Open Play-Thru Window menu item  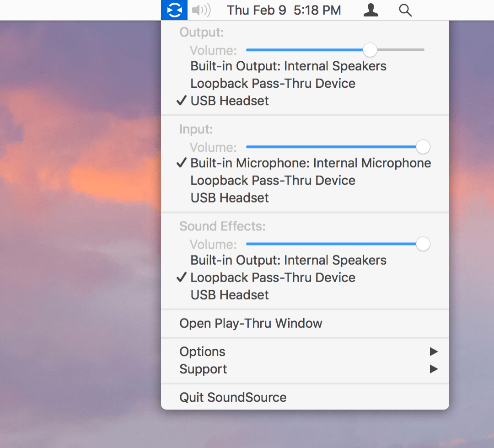[305, 323]
